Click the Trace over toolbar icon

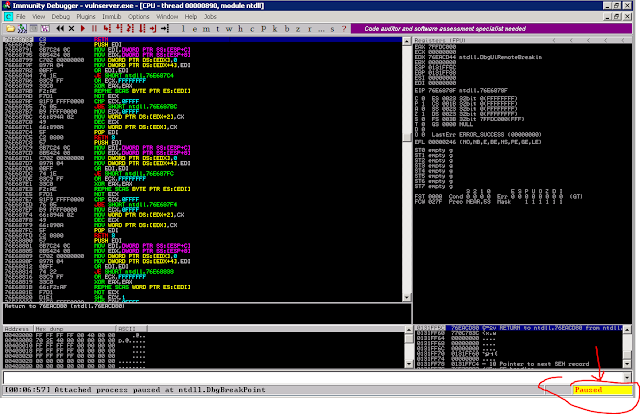coord(142,29)
